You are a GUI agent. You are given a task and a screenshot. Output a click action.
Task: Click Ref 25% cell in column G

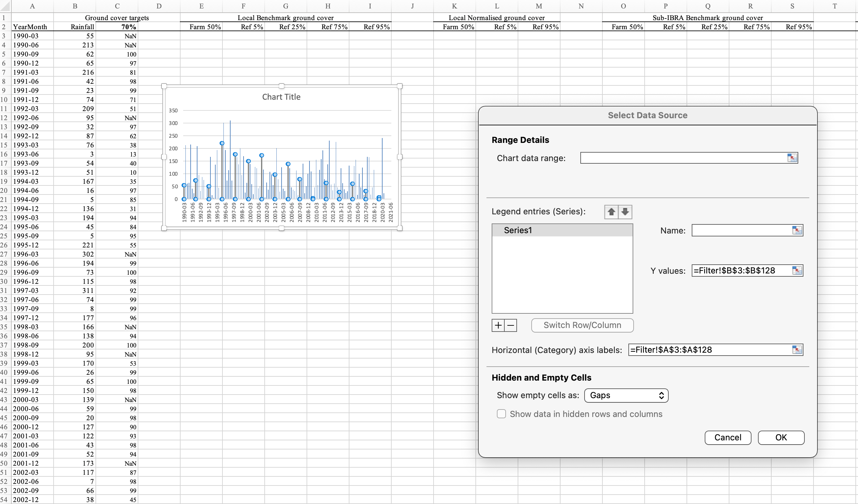point(286,27)
